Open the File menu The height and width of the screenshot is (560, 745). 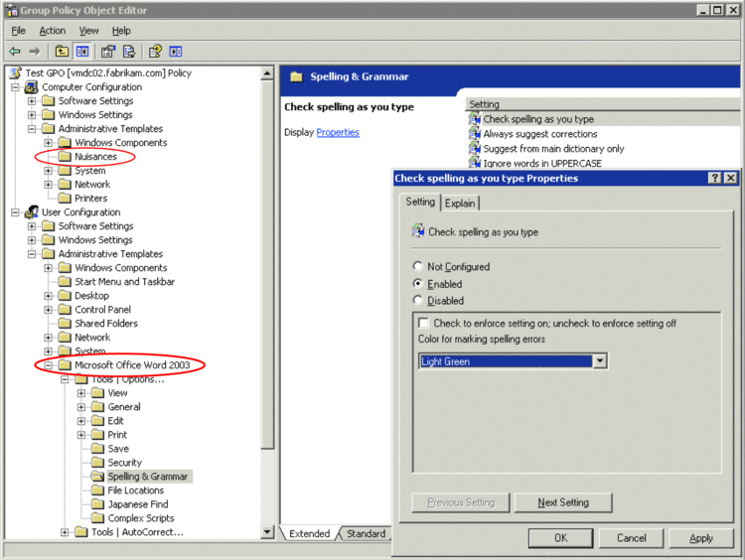[x=18, y=31]
